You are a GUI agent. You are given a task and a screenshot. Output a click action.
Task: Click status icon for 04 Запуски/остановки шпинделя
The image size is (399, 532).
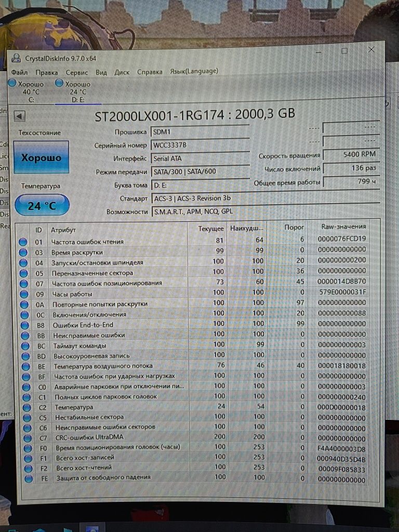click(x=23, y=263)
